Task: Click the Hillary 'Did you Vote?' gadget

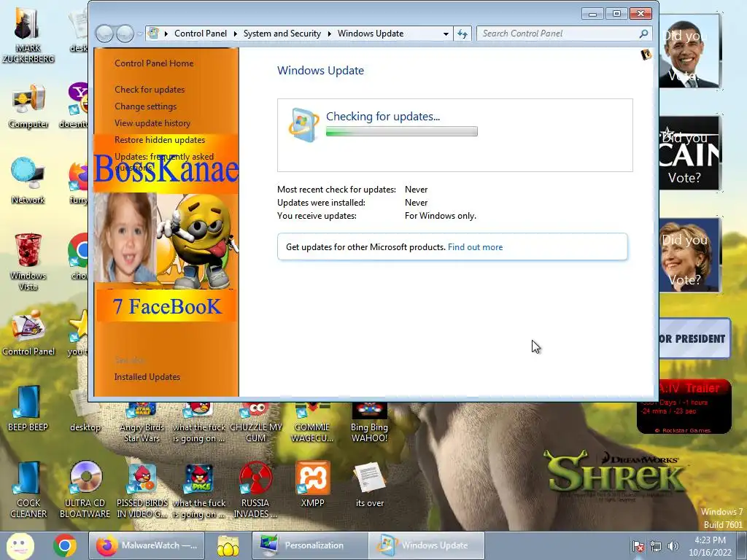Action: click(689, 254)
